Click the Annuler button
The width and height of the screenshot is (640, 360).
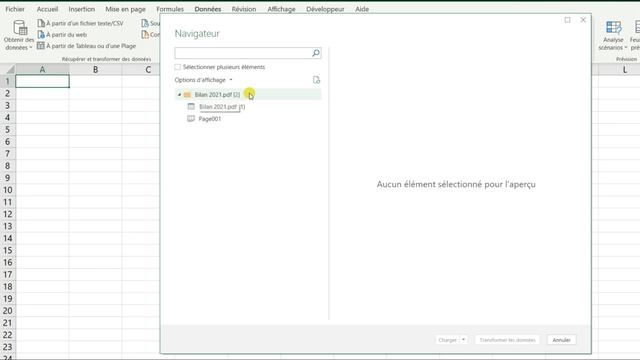click(562, 340)
